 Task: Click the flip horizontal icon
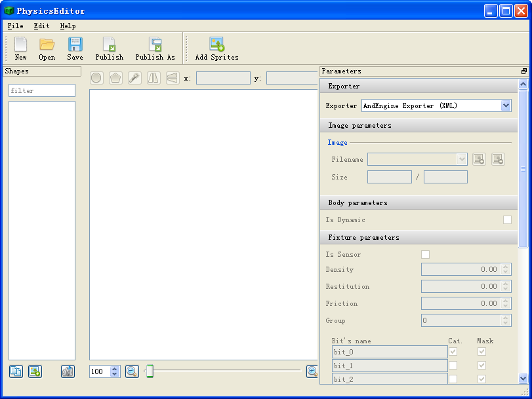point(153,78)
